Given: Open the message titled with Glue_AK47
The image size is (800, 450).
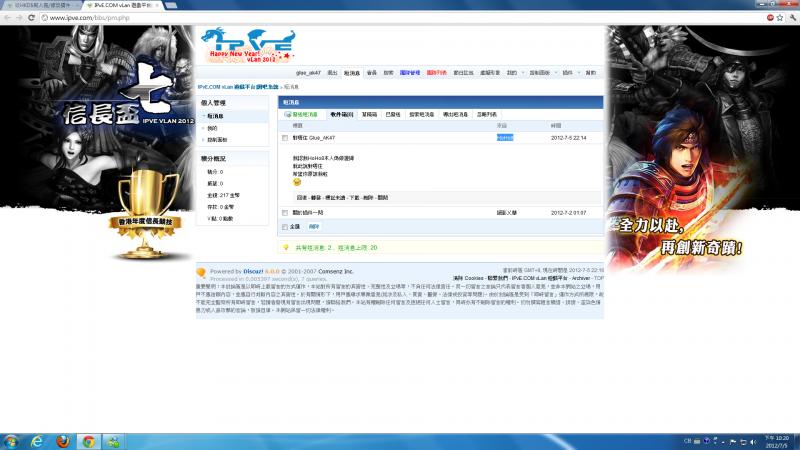Looking at the screenshot, I should 314,138.
